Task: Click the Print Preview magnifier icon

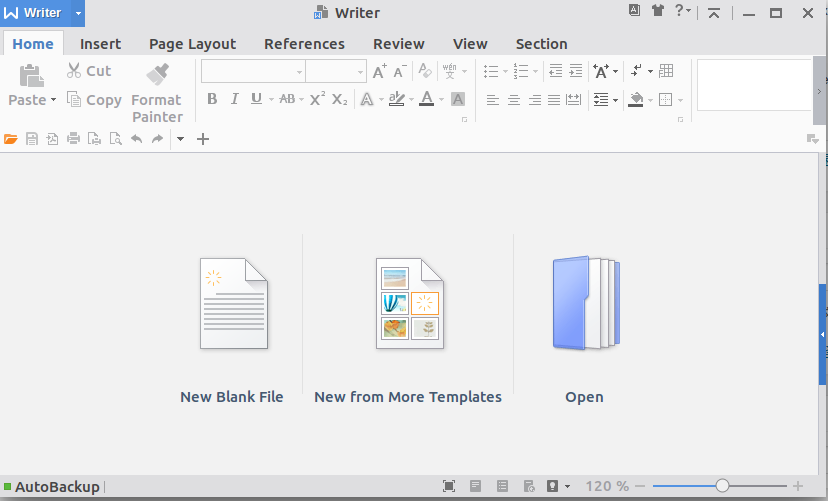Action: (115, 139)
